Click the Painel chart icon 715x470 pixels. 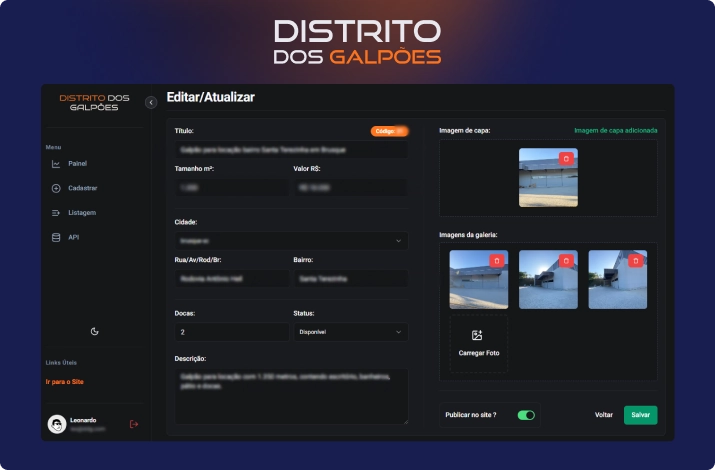click(x=56, y=164)
